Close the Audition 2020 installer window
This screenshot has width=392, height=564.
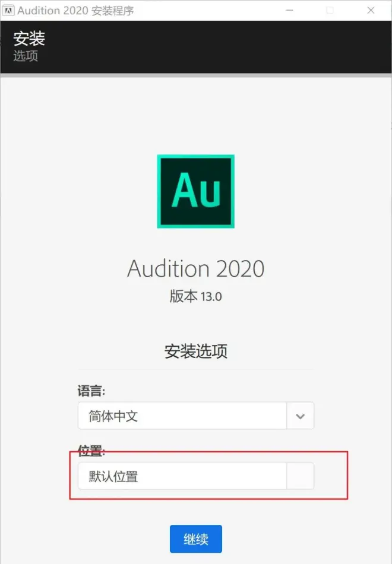[x=372, y=10]
